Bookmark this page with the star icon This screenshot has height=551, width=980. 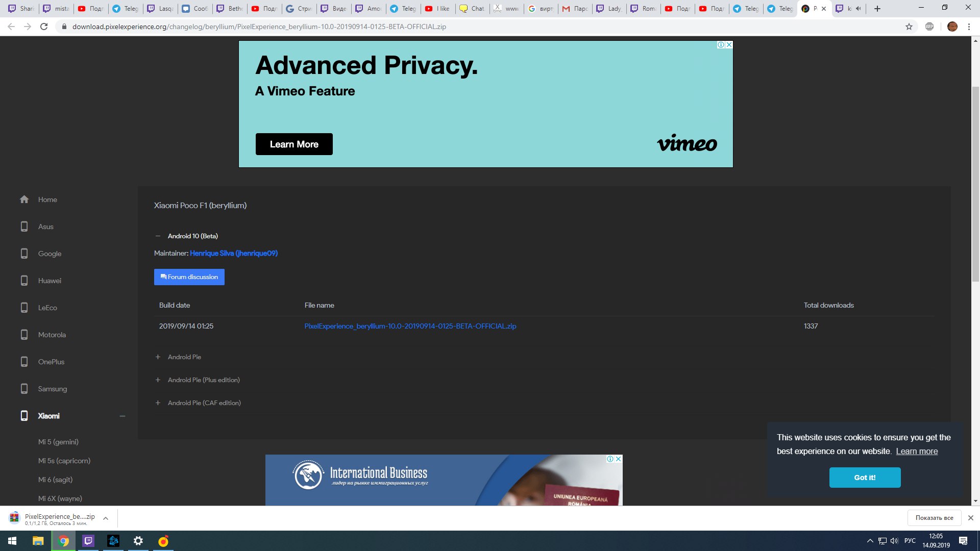(x=909, y=27)
